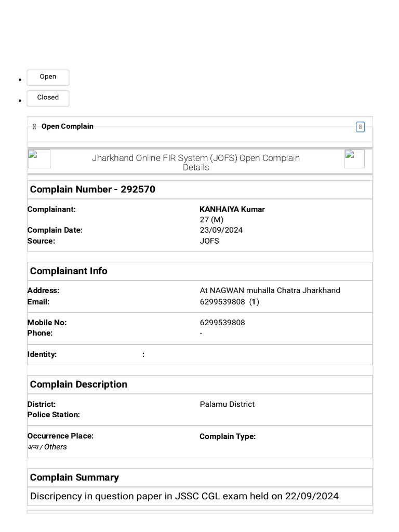Close the Open Complain dialog box
399x532 pixels.
point(360,127)
